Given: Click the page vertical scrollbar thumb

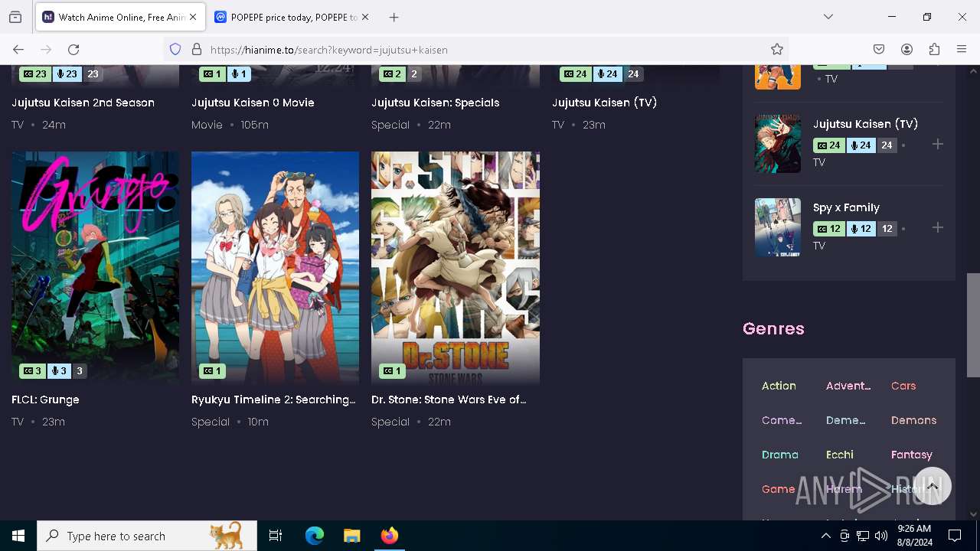Looking at the screenshot, I should coord(973,324).
